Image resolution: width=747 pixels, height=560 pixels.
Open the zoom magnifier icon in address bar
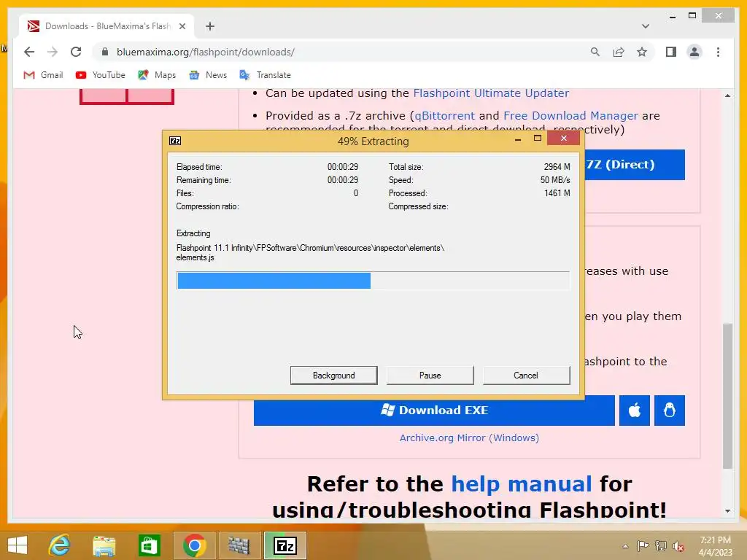[595, 52]
